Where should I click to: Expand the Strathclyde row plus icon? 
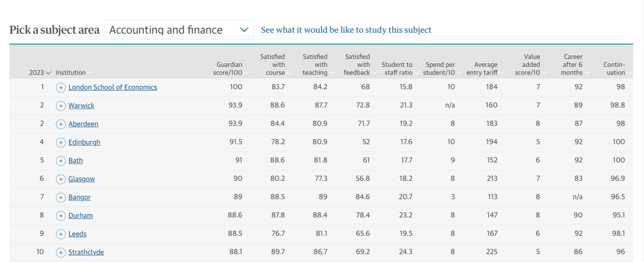point(60,252)
